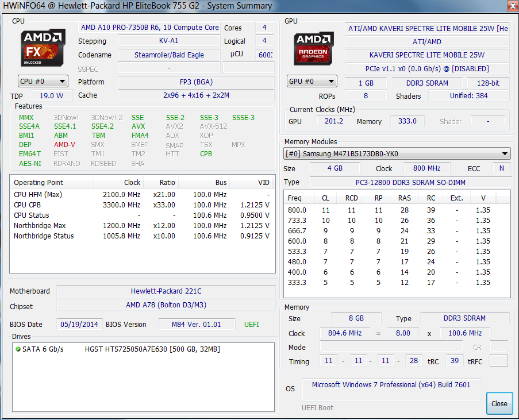
Task: Select the Northbridge Max row
Action: point(141,226)
